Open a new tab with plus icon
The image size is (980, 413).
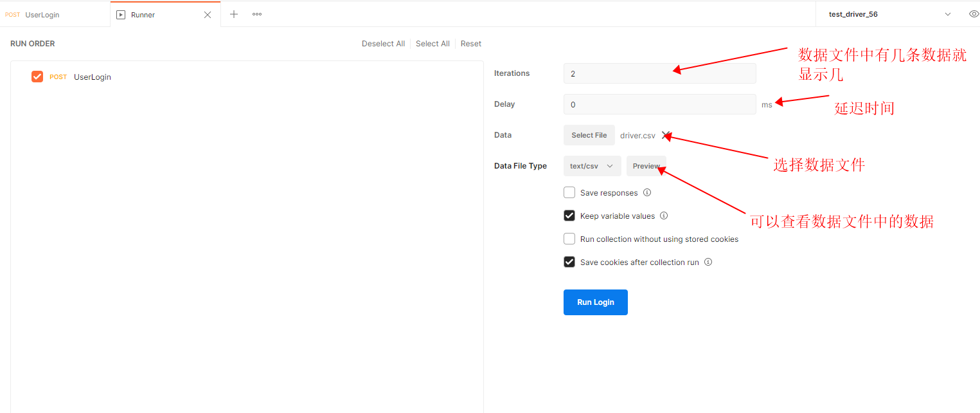(234, 14)
